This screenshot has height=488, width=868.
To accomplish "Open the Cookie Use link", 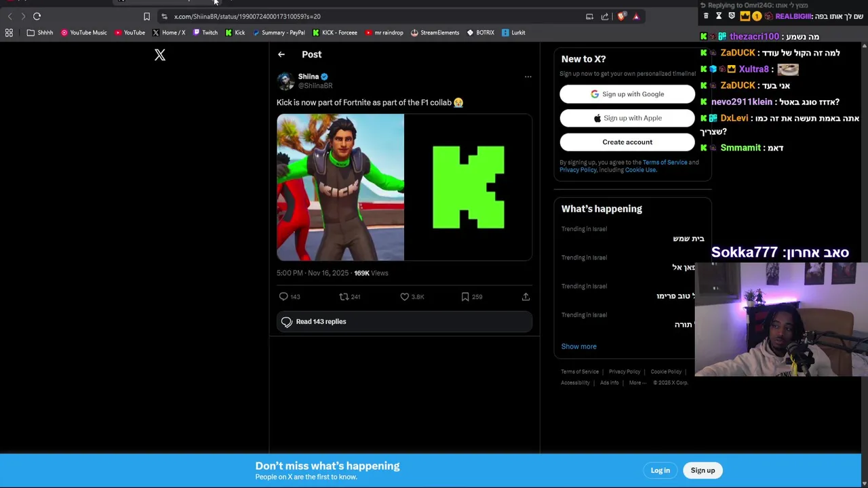I will 640,170.
